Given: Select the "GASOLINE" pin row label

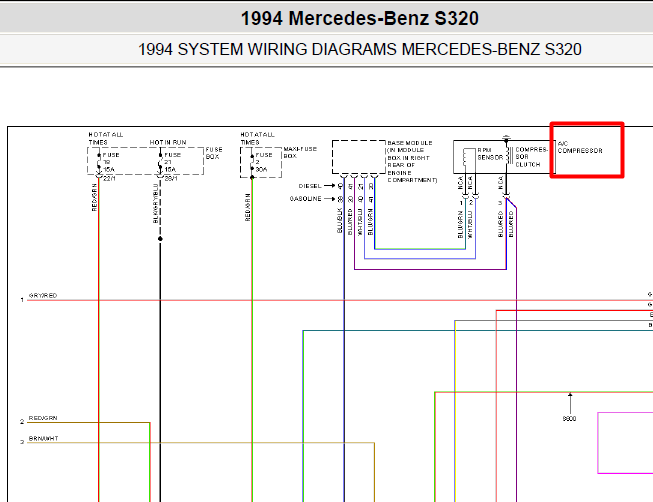Looking at the screenshot, I should [306, 199].
